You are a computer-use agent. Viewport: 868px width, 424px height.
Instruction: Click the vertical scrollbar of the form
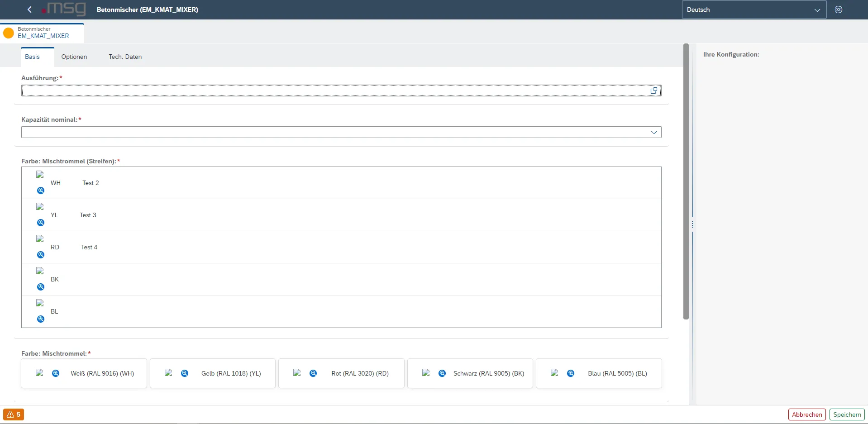pos(686,181)
